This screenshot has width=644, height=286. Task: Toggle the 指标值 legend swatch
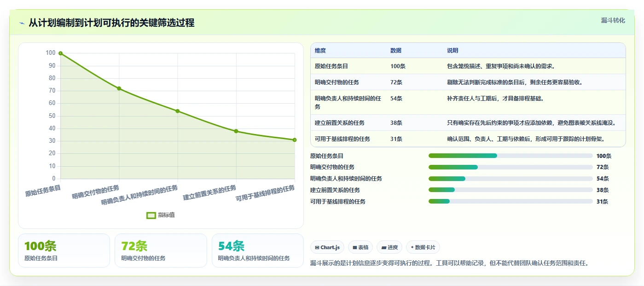pyautogui.click(x=151, y=215)
